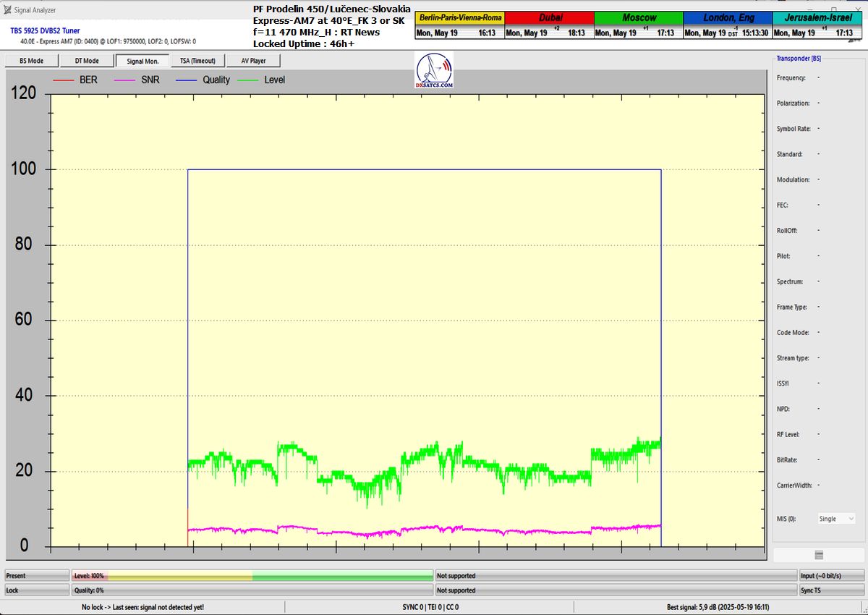Click the red BER legend line
The height and width of the screenshot is (615, 868).
[63, 80]
